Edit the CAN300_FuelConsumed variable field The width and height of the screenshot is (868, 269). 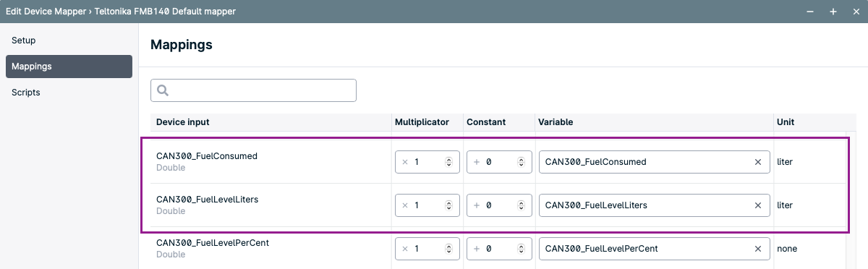pyautogui.click(x=655, y=162)
